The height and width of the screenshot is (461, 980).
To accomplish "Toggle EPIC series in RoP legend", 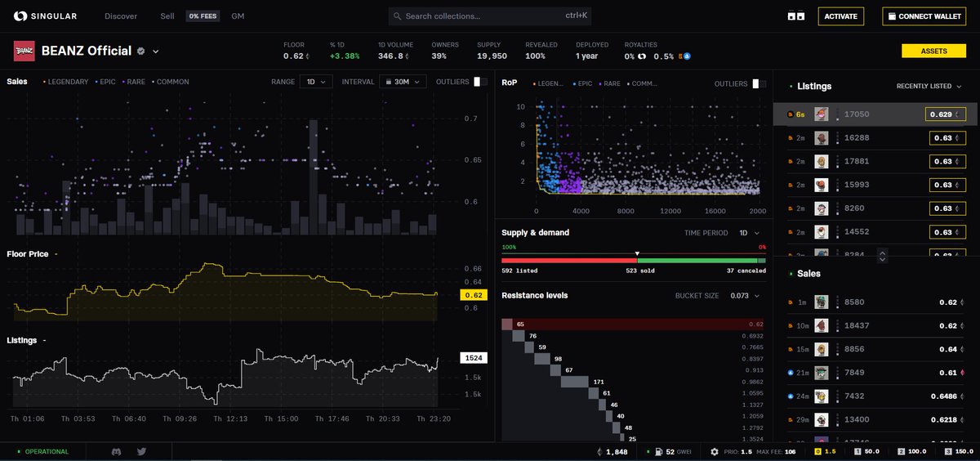I will pos(583,83).
